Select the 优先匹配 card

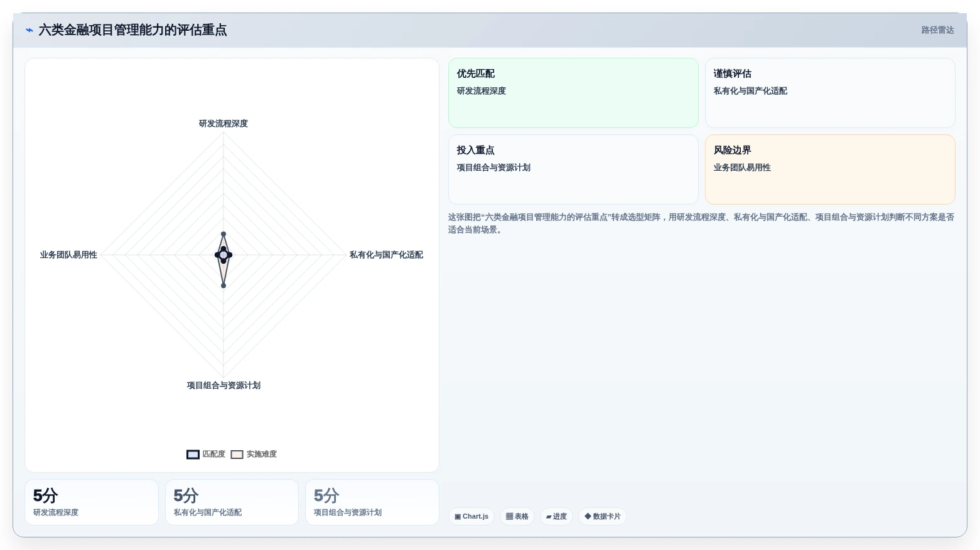[x=573, y=93]
